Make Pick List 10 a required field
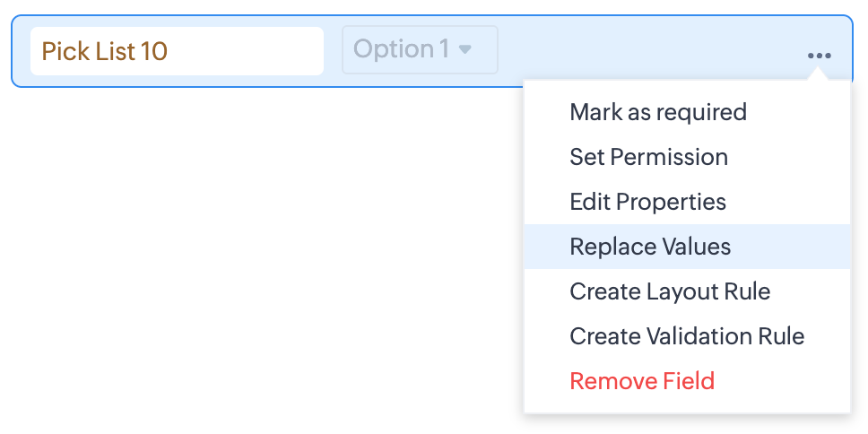Screen dimensions: 868x434 pyautogui.click(x=658, y=112)
